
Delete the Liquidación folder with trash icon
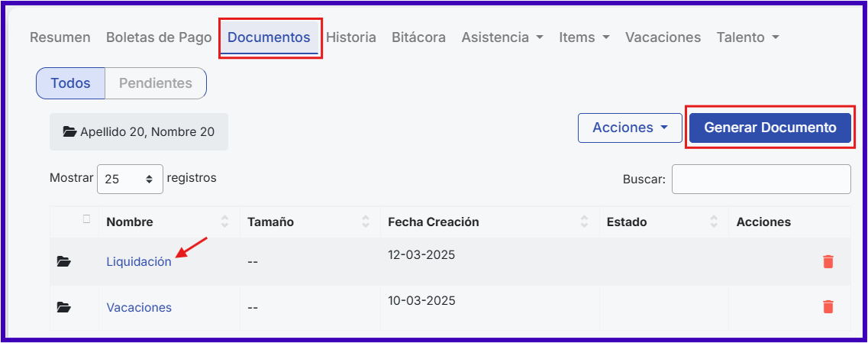pos(828,261)
